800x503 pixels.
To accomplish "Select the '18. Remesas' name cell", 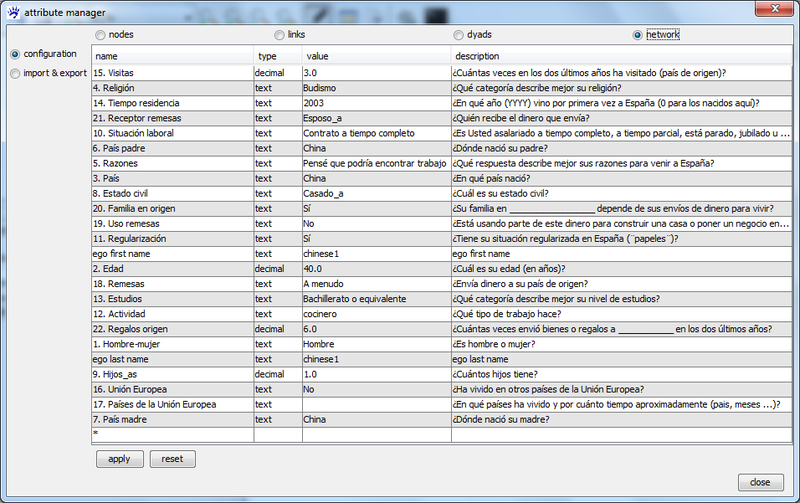I will coord(172,284).
